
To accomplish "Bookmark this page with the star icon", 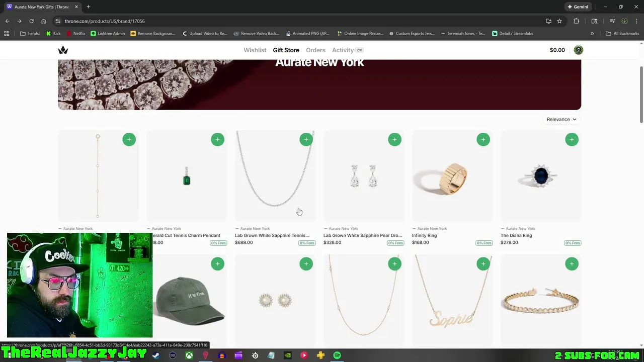I will [559, 21].
